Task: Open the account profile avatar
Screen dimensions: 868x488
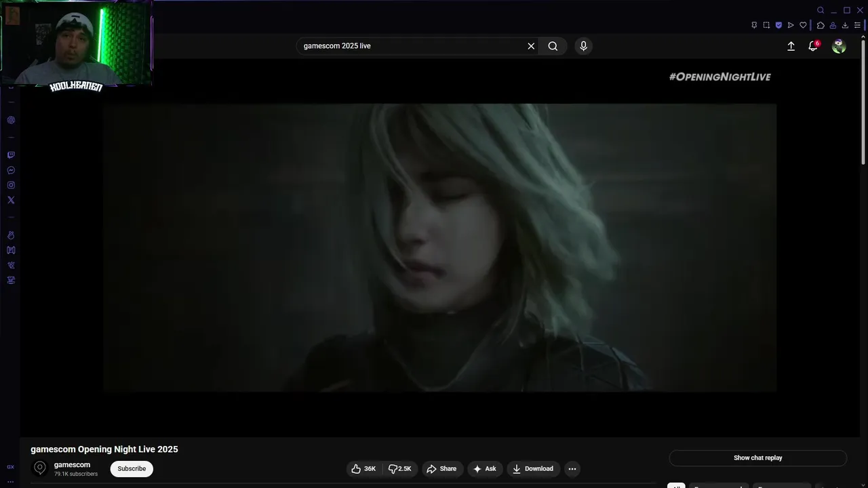Action: coord(839,46)
